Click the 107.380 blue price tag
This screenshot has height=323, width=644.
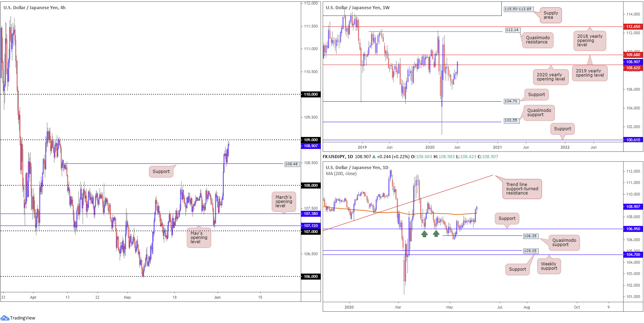tap(311, 214)
